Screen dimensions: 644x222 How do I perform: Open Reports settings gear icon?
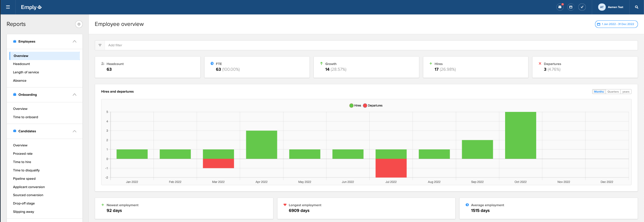[79, 24]
